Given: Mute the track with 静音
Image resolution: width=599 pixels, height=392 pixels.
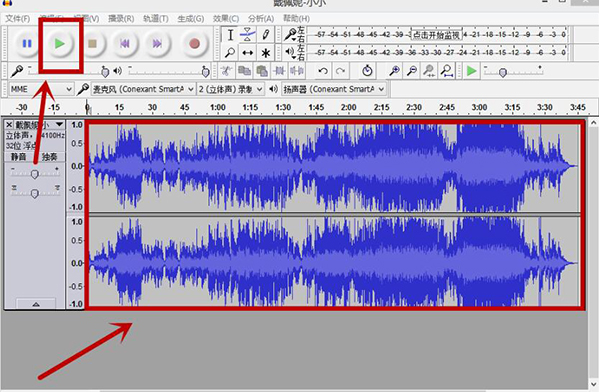Looking at the screenshot, I should (x=18, y=157).
